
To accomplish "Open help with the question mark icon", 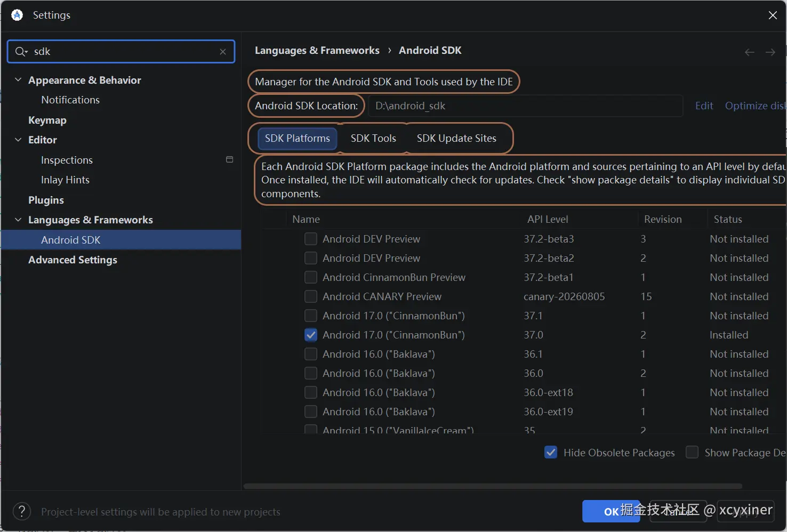I will coord(22,512).
